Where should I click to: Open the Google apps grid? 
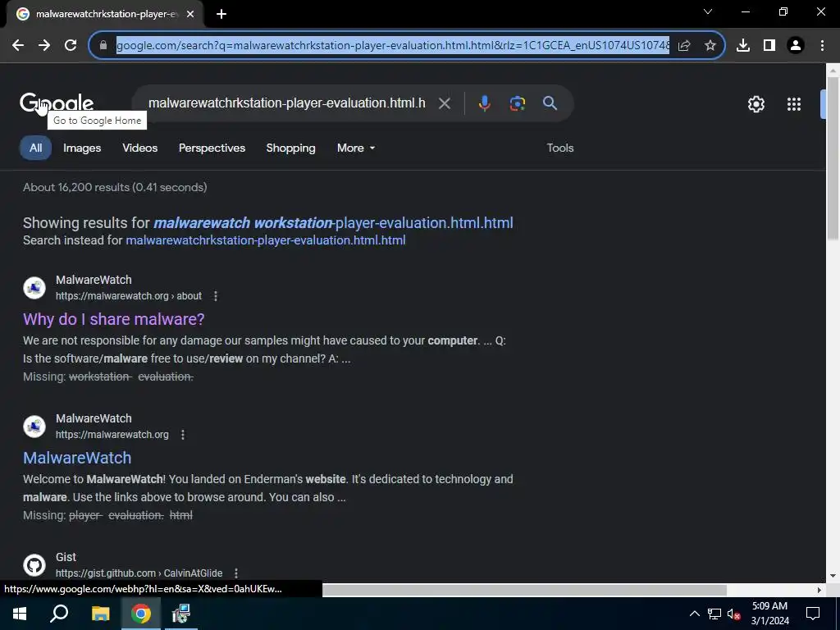[x=794, y=104]
